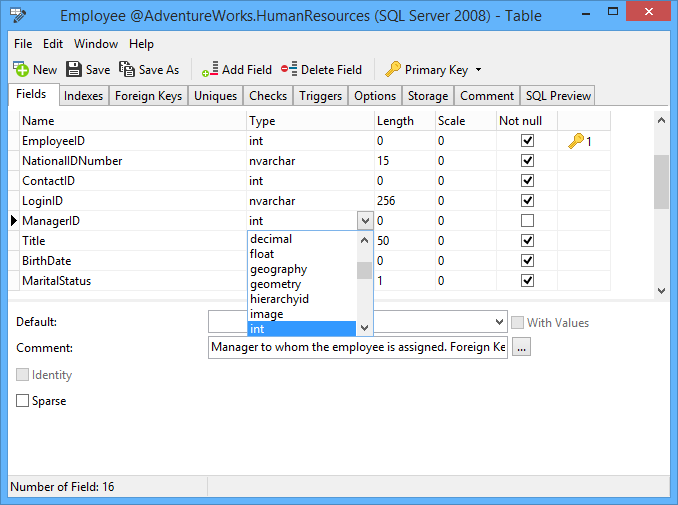Click the table designer icon in title bar
The image size is (678, 505).
pyautogui.click(x=18, y=16)
